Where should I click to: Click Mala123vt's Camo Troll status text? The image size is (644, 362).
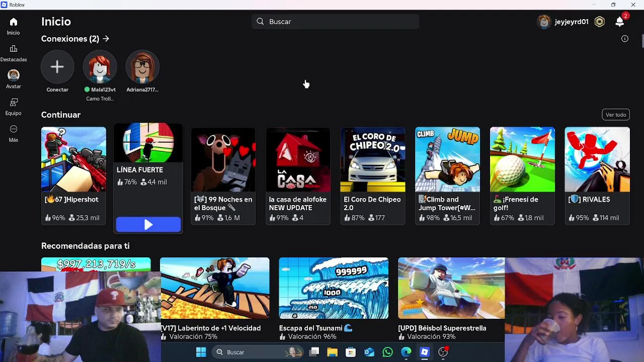click(x=100, y=99)
